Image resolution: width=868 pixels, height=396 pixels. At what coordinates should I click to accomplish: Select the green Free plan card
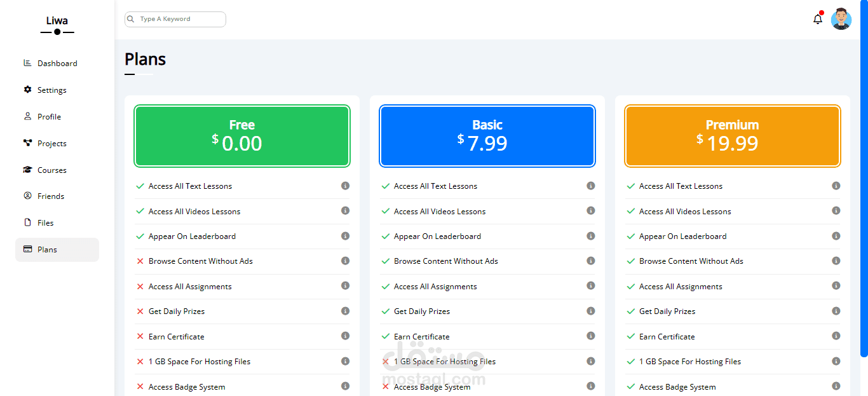(242, 136)
